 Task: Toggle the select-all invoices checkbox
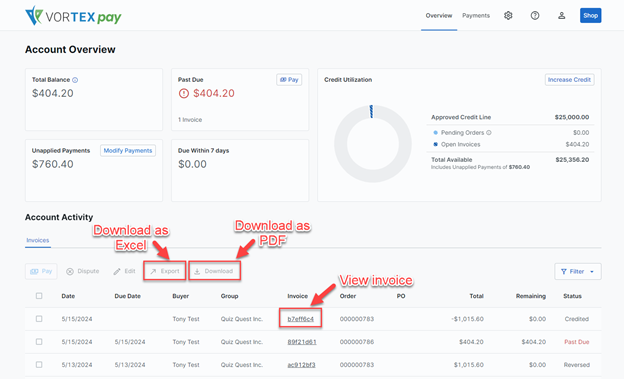coord(39,296)
